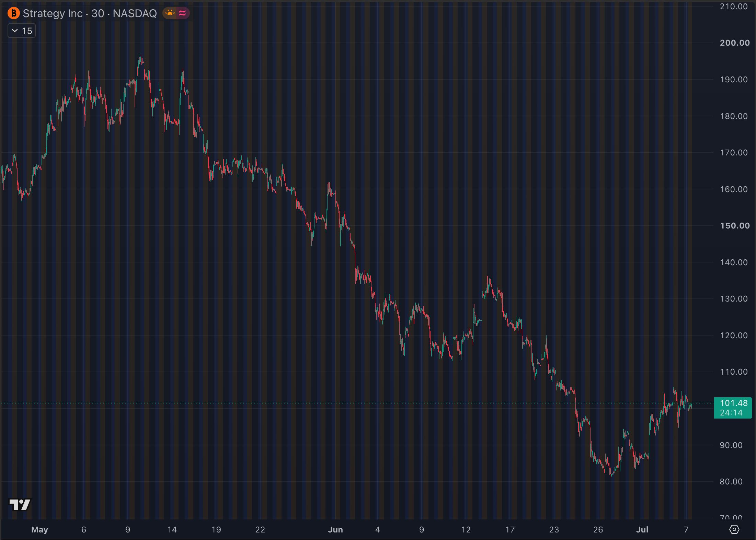Viewport: 756px width, 540px height.
Task: Select the 200.00 price scale label
Action: click(x=735, y=43)
